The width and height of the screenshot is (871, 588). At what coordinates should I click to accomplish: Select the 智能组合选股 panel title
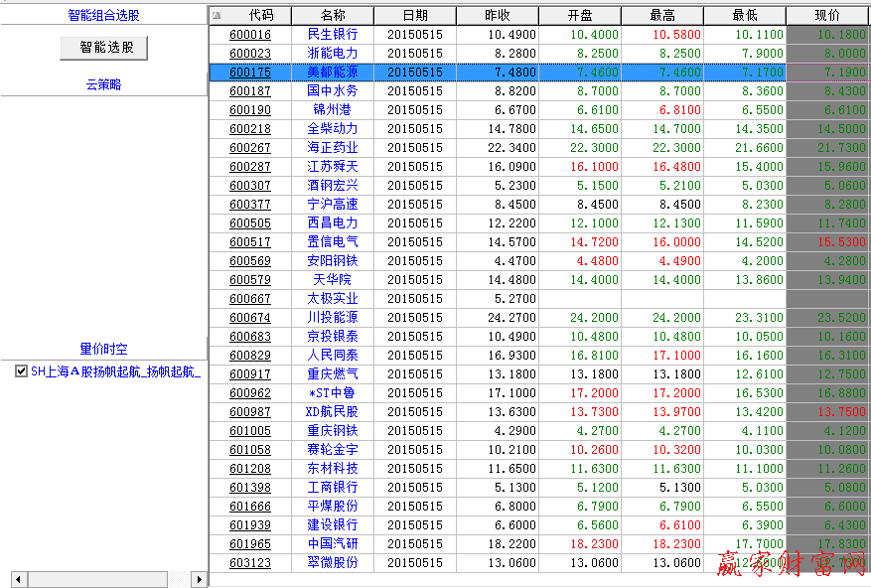103,15
